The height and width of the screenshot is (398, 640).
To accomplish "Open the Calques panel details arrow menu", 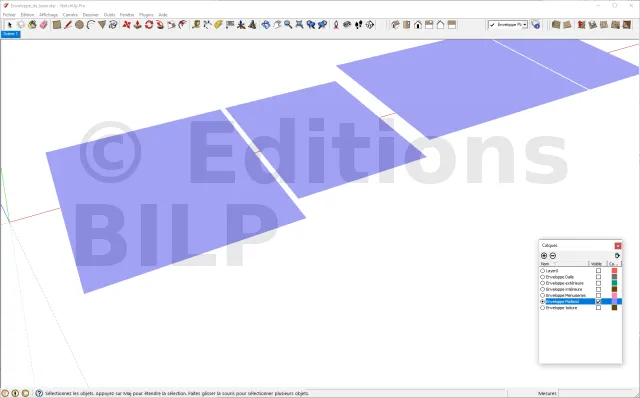I will [617, 256].
